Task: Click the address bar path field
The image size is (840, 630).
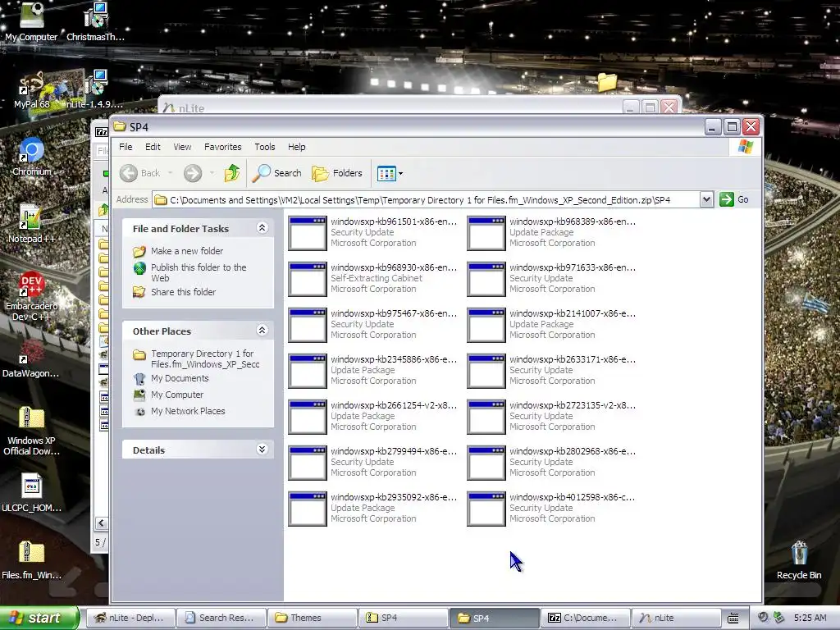Action: tap(426, 200)
